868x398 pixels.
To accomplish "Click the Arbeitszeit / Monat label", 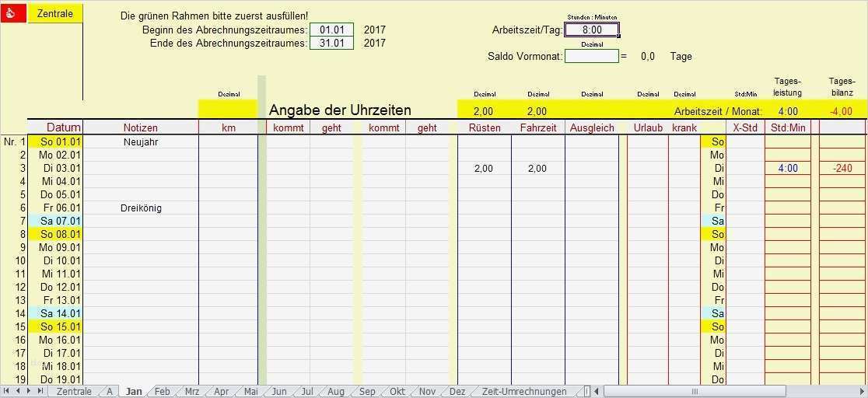I will click(x=718, y=111).
